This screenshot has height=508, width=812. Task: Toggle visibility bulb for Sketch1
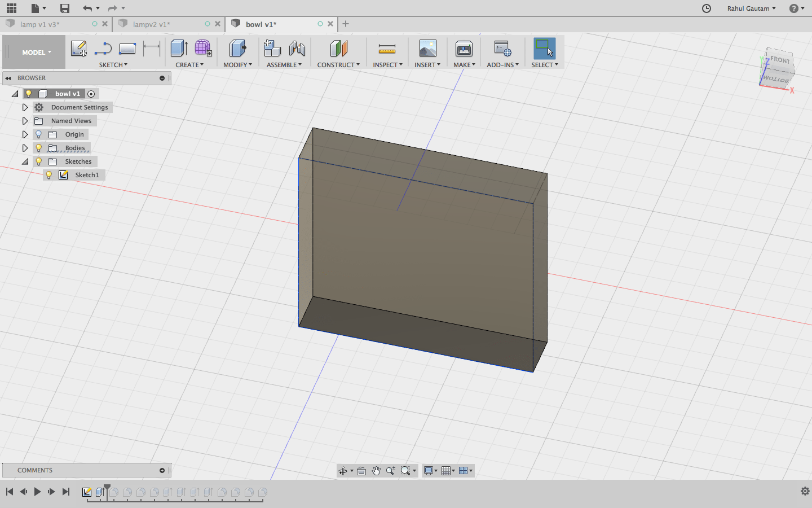(49, 175)
